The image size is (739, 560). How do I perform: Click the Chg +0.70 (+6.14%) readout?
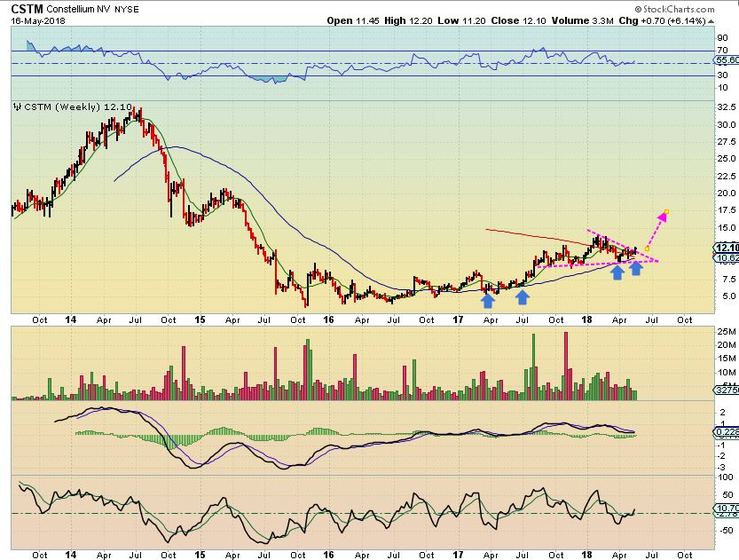pos(662,20)
